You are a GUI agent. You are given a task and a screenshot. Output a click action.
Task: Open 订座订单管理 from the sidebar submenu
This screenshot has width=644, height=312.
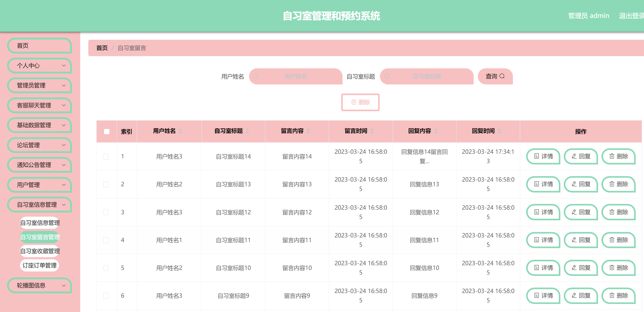coord(39,265)
